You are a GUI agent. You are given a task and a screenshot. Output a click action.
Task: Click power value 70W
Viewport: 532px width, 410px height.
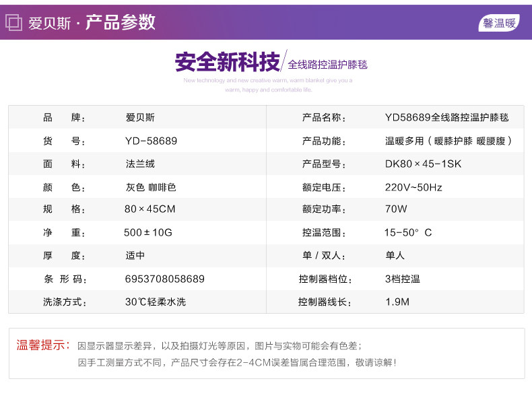coord(396,209)
